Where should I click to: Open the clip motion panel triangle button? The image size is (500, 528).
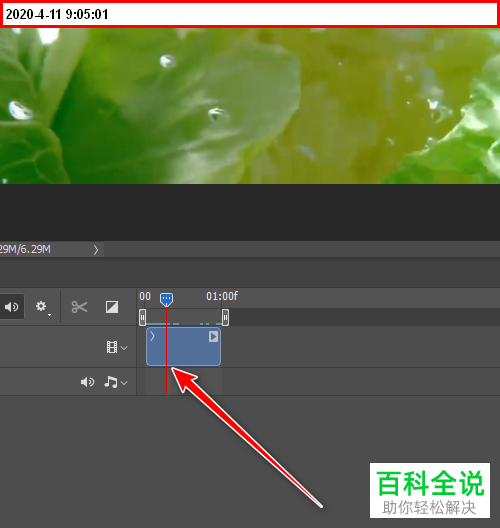pyautogui.click(x=213, y=336)
